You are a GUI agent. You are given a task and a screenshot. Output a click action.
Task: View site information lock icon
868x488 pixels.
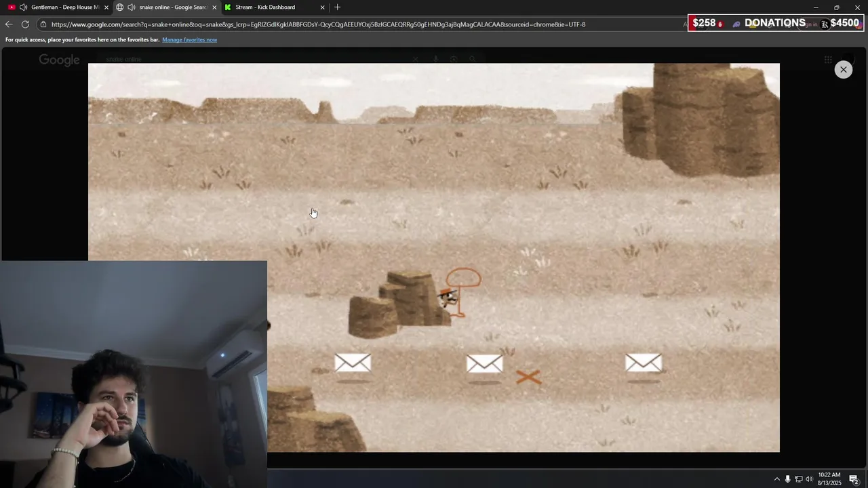point(43,24)
